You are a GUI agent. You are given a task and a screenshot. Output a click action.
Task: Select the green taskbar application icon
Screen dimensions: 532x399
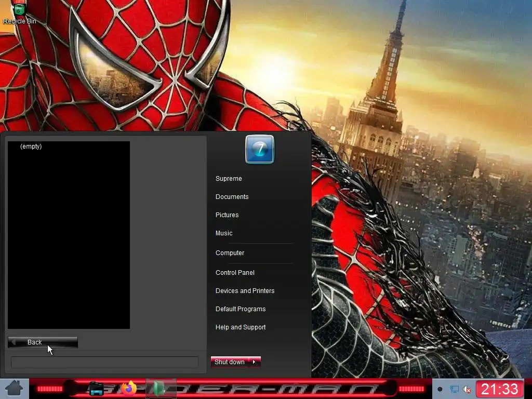click(x=160, y=389)
